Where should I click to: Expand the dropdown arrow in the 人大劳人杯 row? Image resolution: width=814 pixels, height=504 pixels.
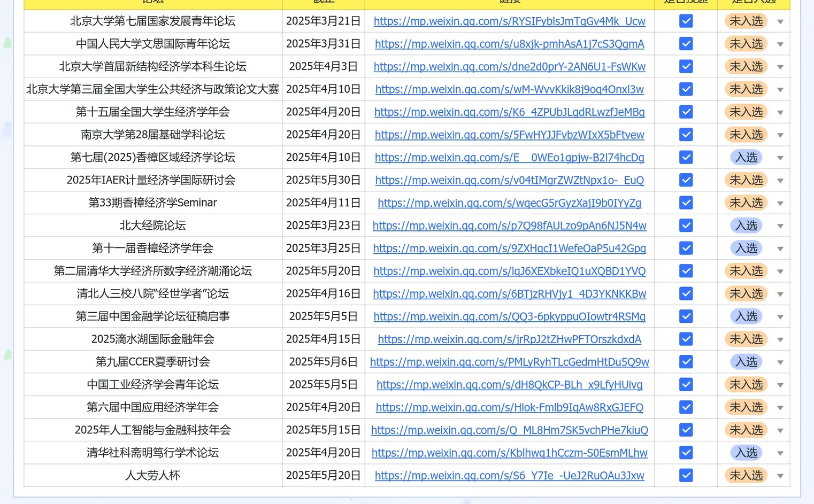(780, 475)
